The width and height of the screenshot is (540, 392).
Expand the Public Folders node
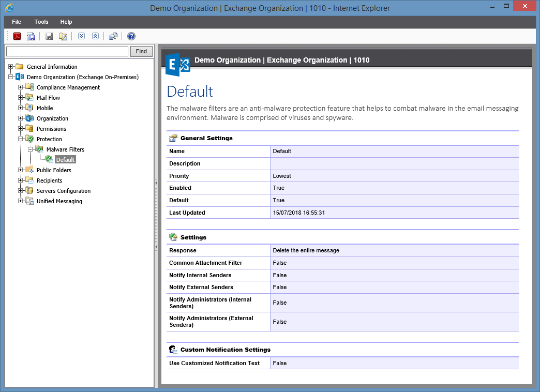click(20, 170)
